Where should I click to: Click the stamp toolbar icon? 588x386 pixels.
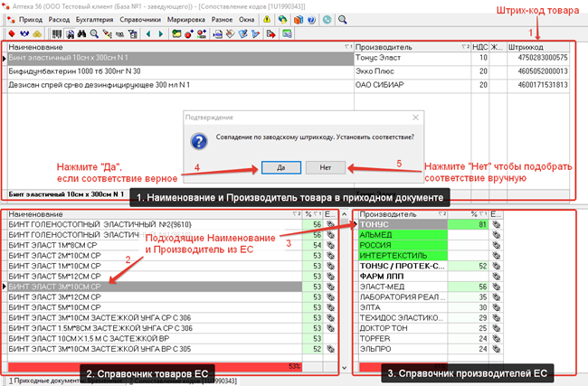point(231,34)
